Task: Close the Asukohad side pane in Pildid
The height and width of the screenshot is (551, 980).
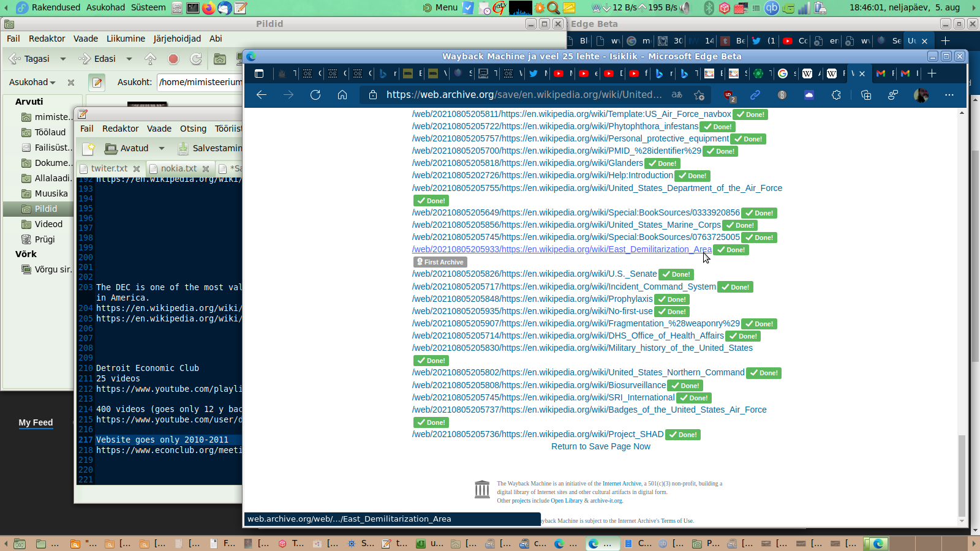Action: pyautogui.click(x=71, y=82)
